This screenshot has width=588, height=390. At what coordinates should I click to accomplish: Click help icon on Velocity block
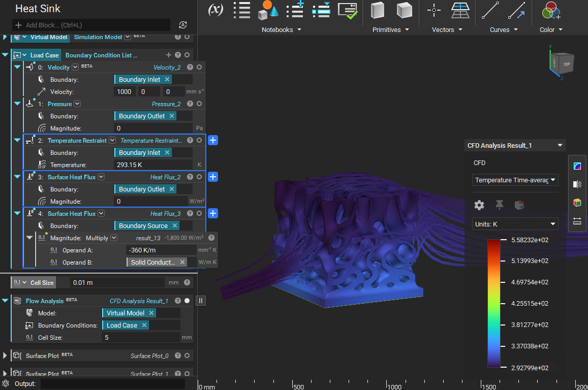pos(190,67)
